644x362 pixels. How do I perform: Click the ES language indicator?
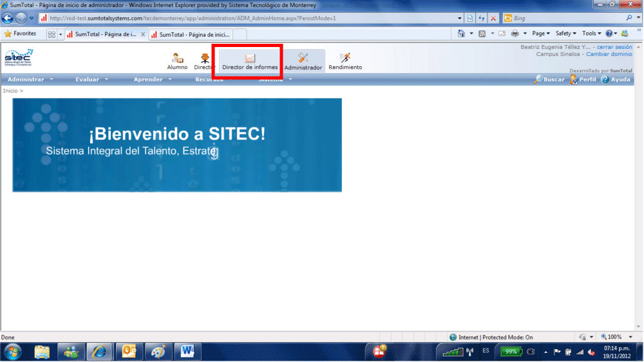click(x=486, y=351)
